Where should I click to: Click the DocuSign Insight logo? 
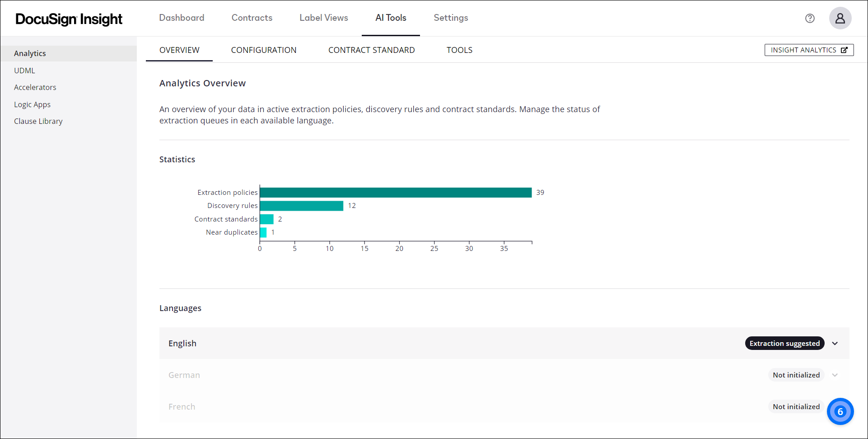click(69, 19)
